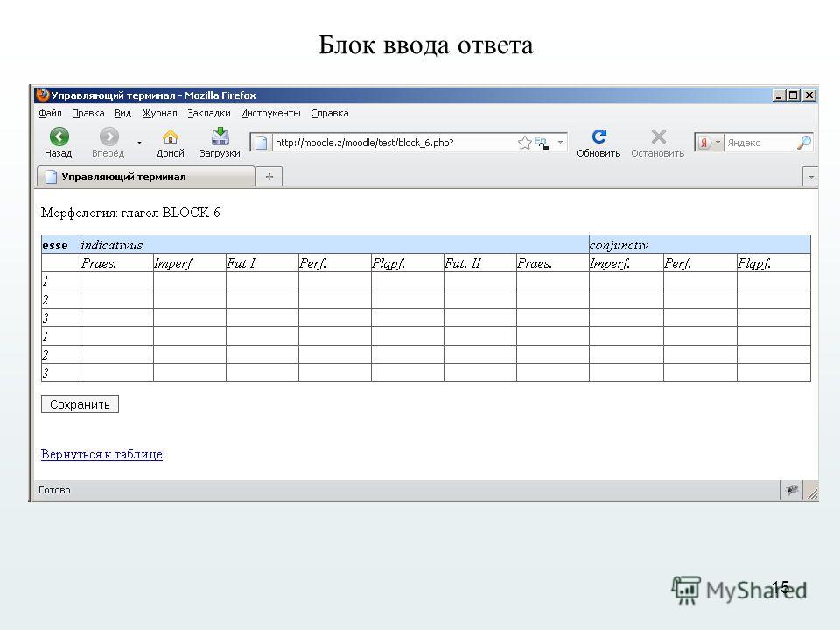Click the Сохранить button
Viewport: 840px width, 630px height.
tap(80, 404)
